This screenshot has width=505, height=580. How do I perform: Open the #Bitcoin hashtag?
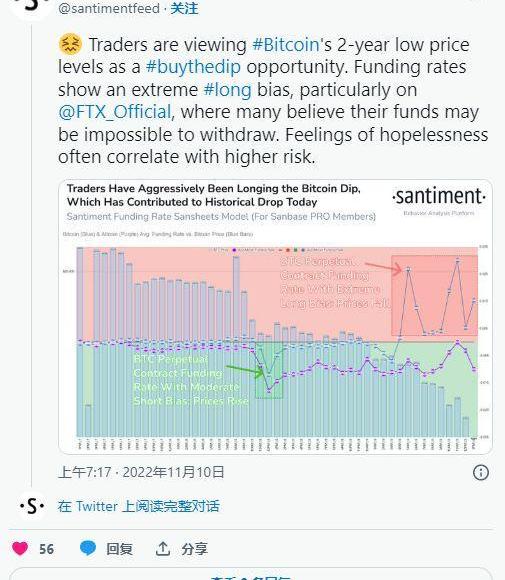point(286,45)
